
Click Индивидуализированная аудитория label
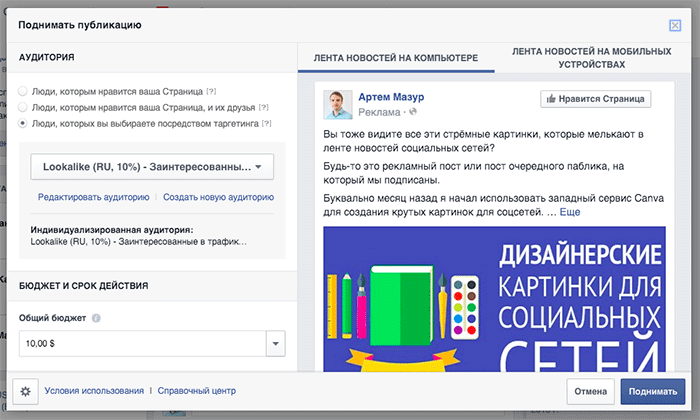112,230
